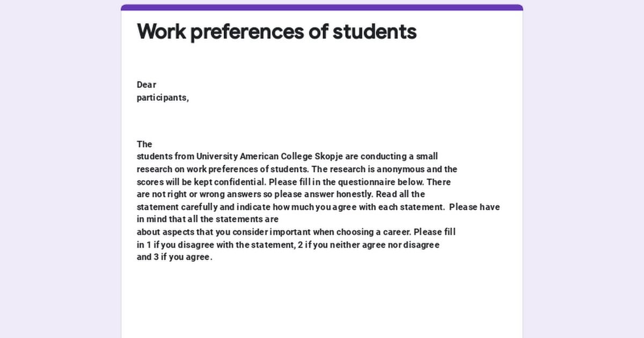Click the final line "and 3 if you agree."
The width and height of the screenshot is (644, 338).
coord(175,257)
